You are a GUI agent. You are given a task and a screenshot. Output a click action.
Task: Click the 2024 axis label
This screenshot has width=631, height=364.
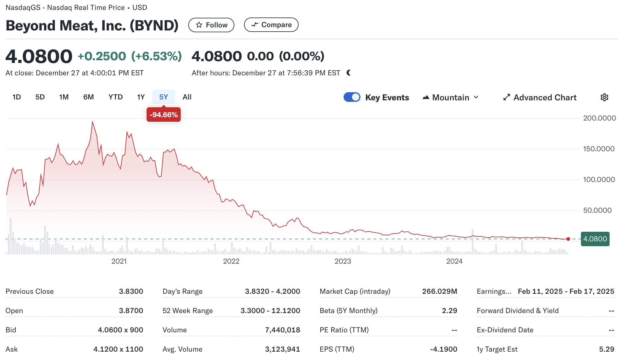[454, 261]
